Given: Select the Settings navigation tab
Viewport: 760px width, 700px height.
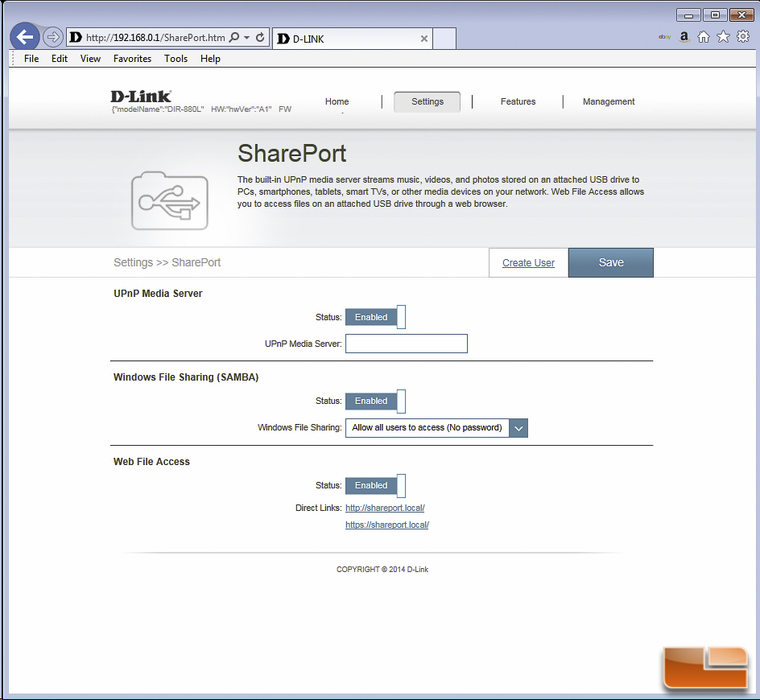Looking at the screenshot, I should [x=427, y=101].
